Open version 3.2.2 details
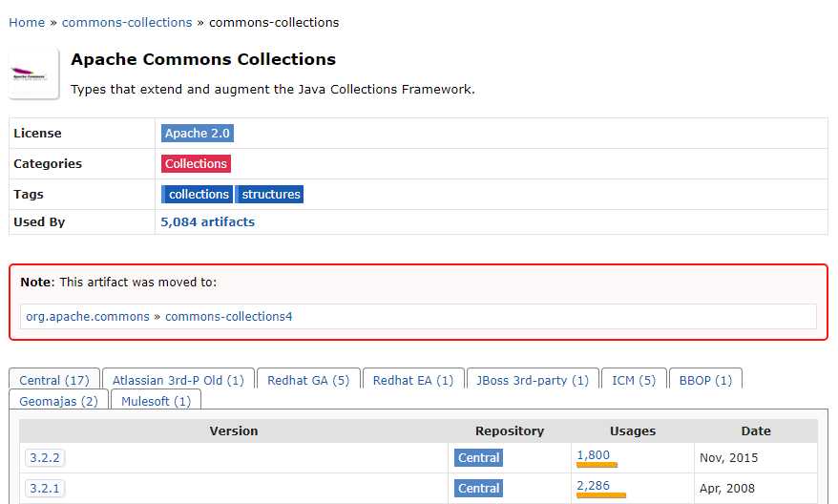The height and width of the screenshot is (504, 838). 45,458
